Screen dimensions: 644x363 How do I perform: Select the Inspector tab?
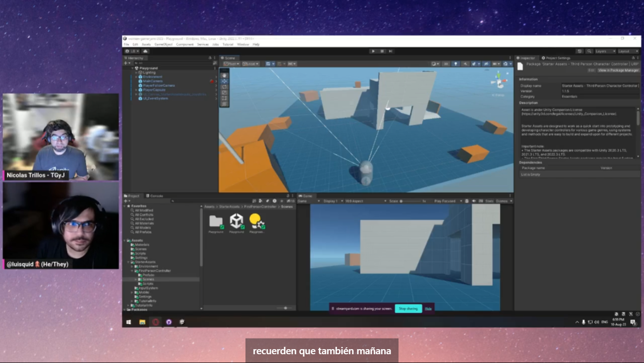pos(526,58)
